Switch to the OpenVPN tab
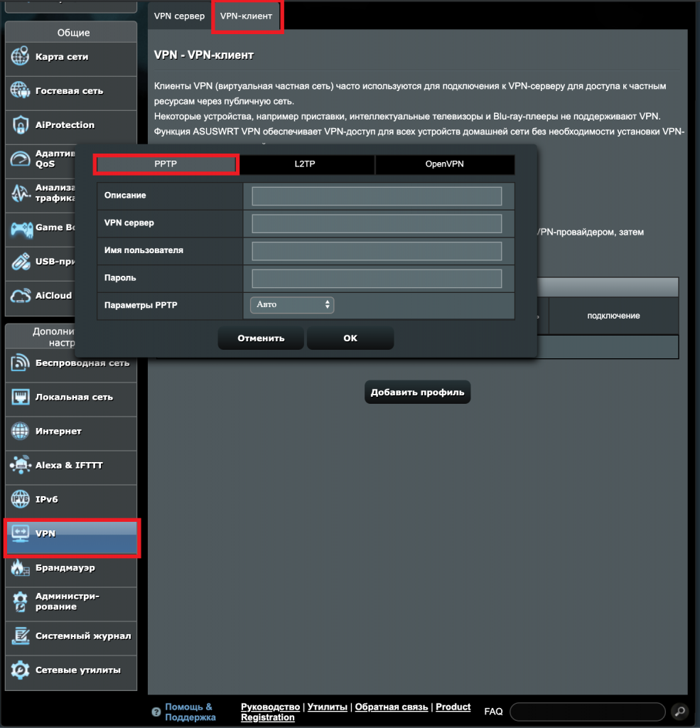The width and height of the screenshot is (700, 728). pyautogui.click(x=444, y=164)
